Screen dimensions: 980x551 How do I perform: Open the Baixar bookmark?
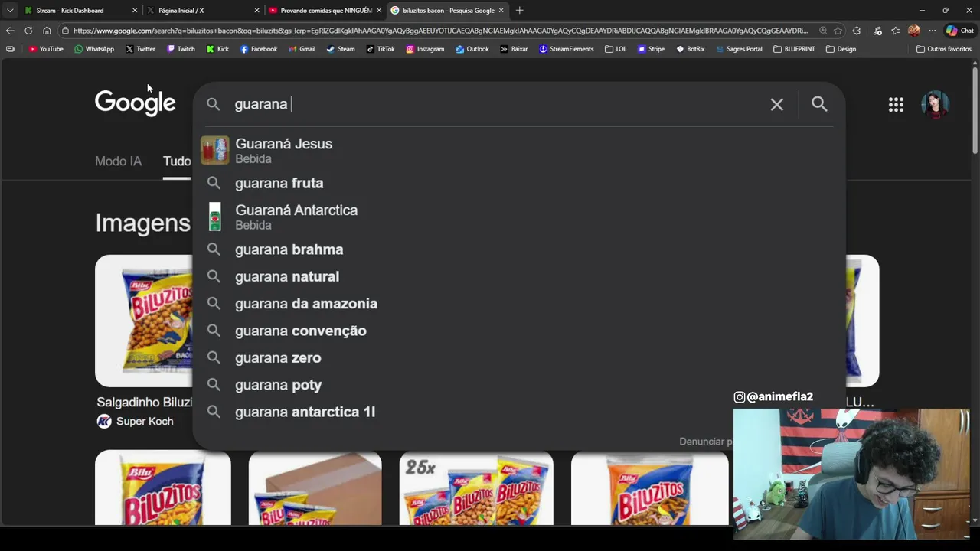(x=514, y=49)
